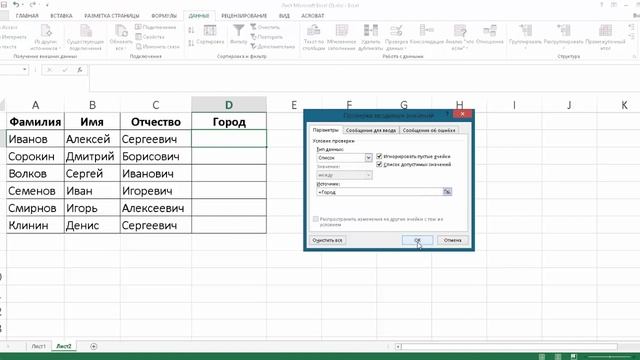The width and height of the screenshot is (640, 360).
Task: Select column A header
Action: (36, 105)
